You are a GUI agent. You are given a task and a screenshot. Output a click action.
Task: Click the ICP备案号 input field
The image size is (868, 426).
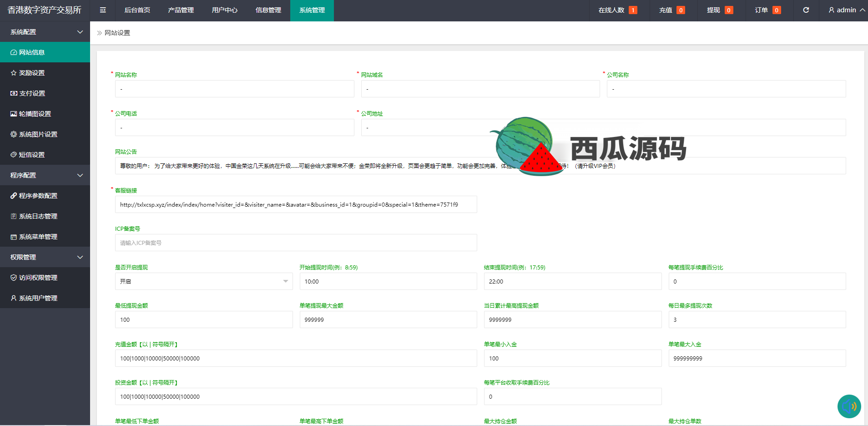[x=296, y=243]
